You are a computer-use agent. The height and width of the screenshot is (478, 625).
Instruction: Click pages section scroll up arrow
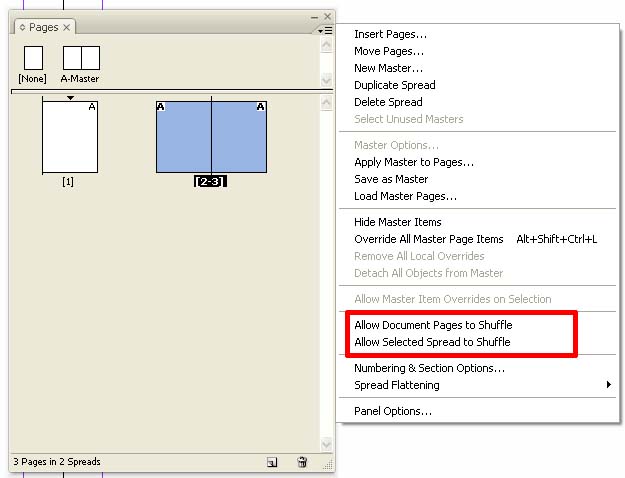pos(326,103)
